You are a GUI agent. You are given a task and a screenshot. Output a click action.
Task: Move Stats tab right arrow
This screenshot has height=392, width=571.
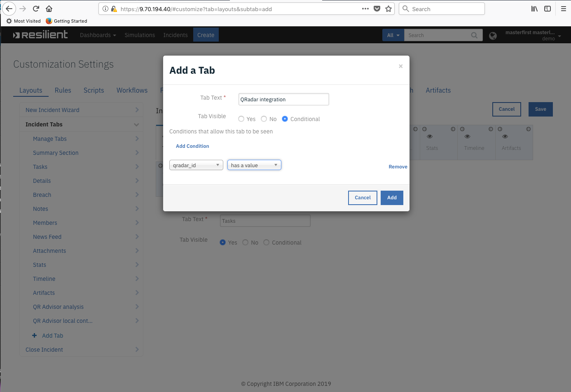point(453,129)
